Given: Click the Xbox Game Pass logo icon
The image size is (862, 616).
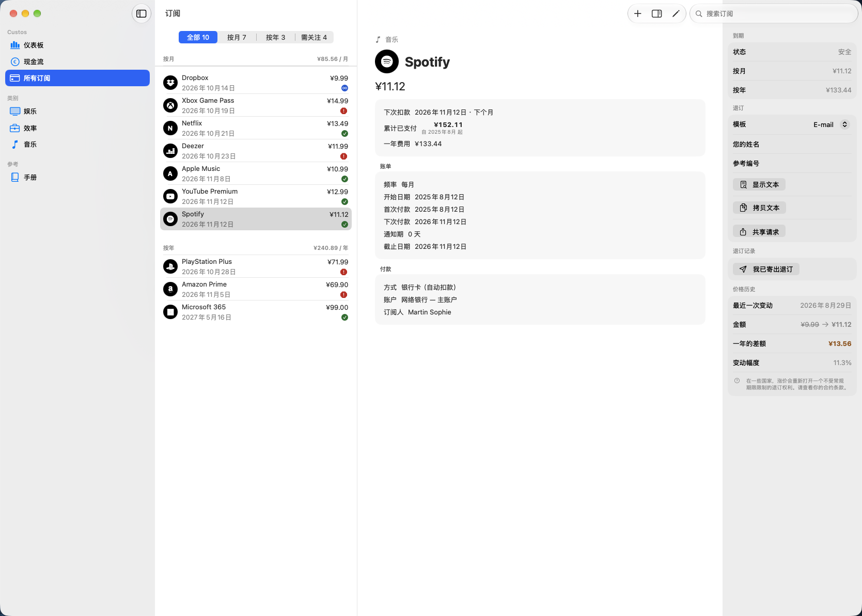Looking at the screenshot, I should tap(170, 105).
